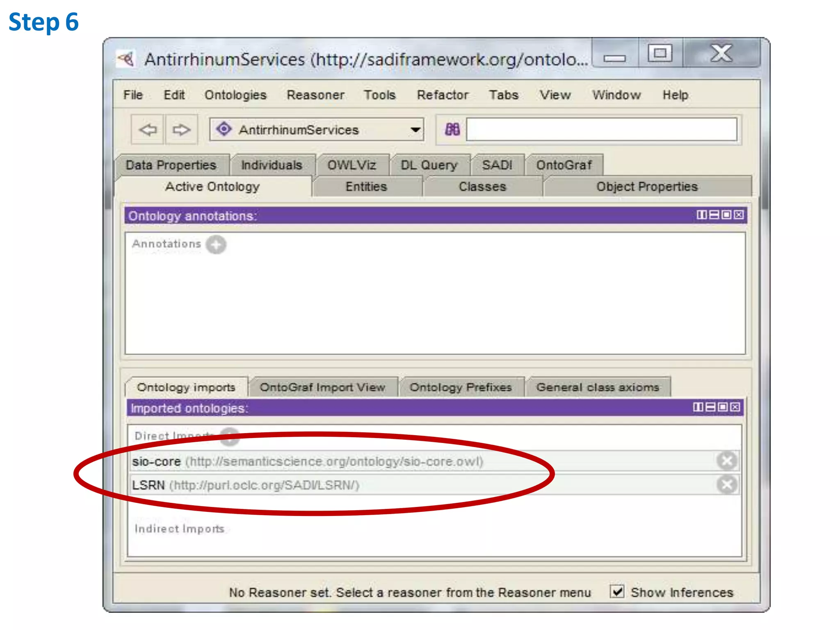Toggle Show Inferences checkbox
Image resolution: width=840 pixels, height=630 pixels.
pyautogui.click(x=617, y=592)
